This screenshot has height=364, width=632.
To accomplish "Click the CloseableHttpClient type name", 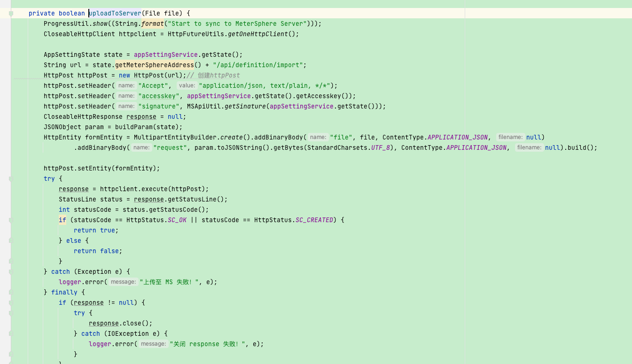I will (79, 34).
